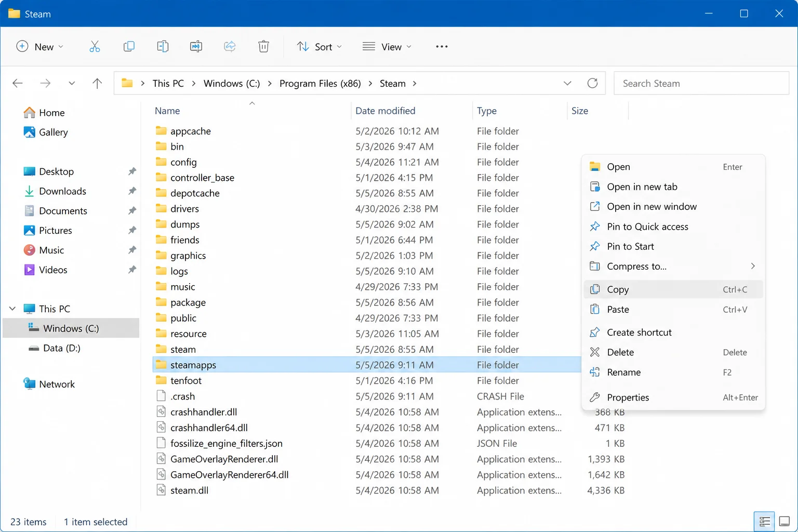Screen dimensions: 798x532
Task: Choose Properties in the context menu
Action: 673,397
